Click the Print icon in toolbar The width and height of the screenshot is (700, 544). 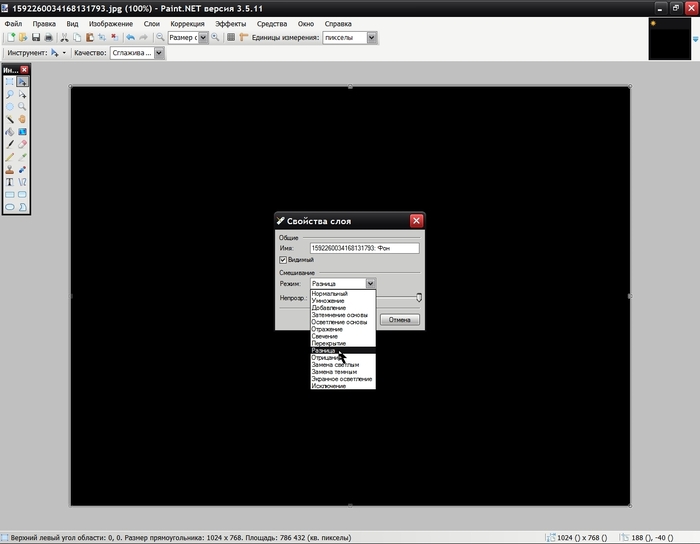tap(48, 37)
